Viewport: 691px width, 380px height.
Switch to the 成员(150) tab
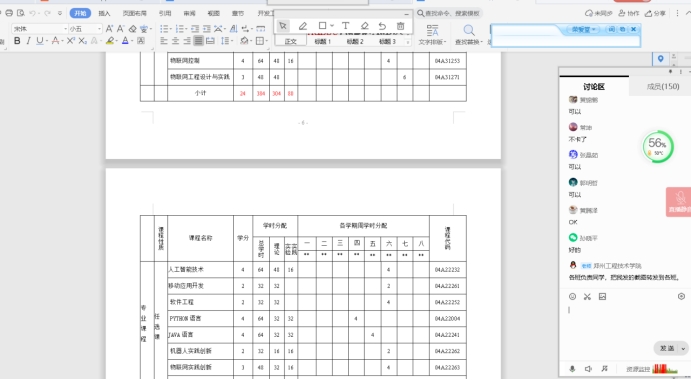click(663, 86)
